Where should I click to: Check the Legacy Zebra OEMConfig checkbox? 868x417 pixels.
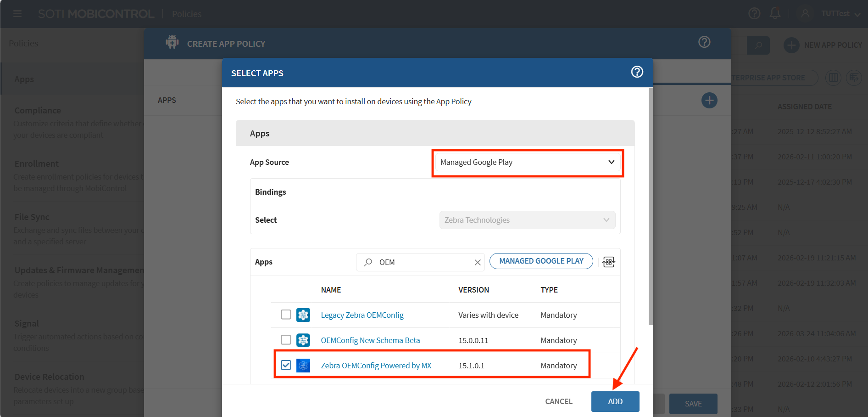(286, 315)
